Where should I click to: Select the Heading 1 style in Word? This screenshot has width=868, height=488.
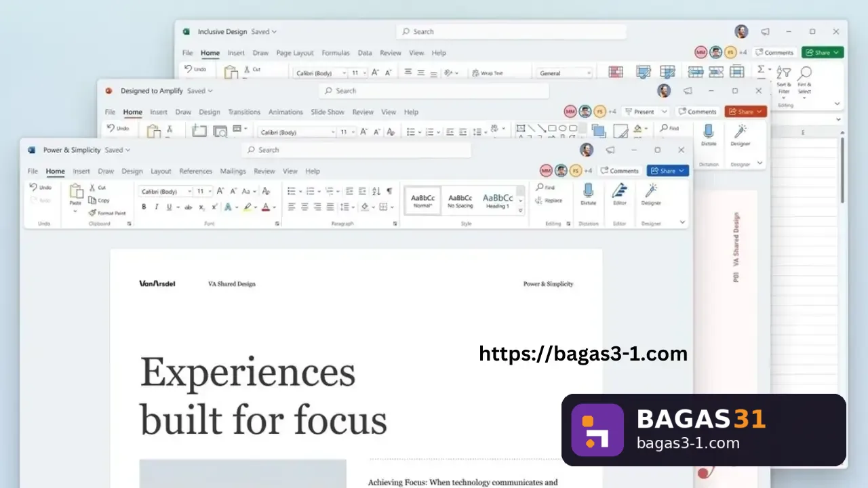pos(498,201)
